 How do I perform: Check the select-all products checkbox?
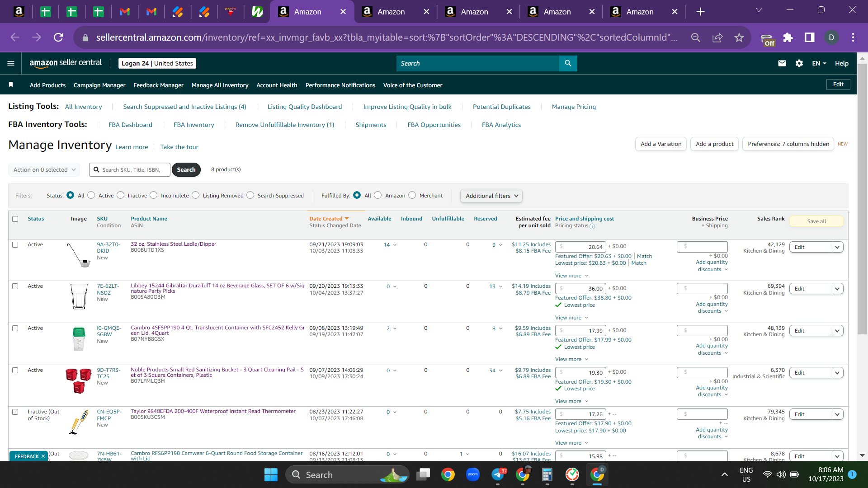[15, 219]
